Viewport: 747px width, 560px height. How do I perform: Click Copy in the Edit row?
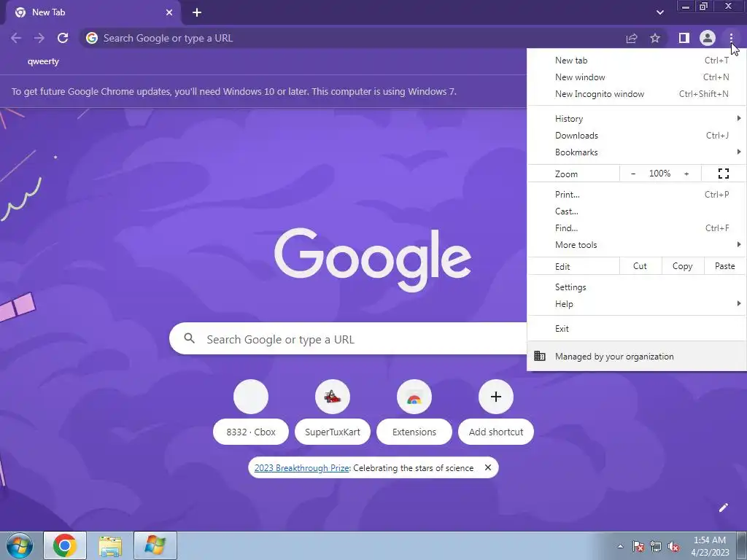(682, 266)
